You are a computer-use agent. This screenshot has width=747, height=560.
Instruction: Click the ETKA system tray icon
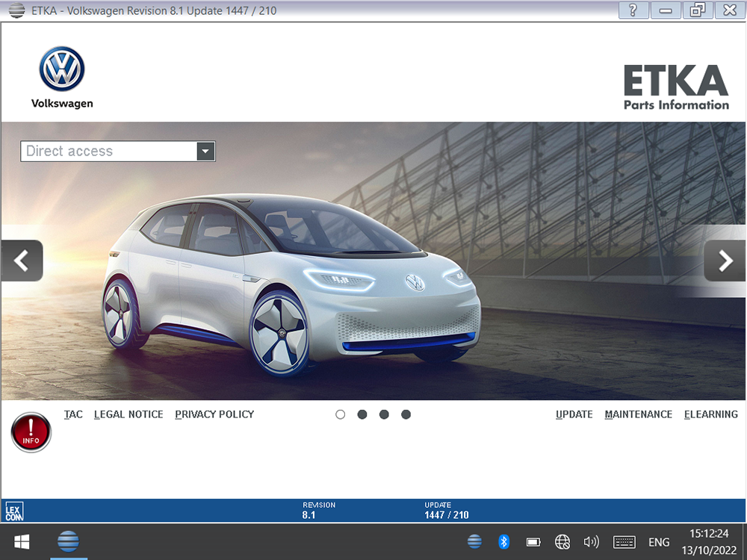tap(474, 542)
